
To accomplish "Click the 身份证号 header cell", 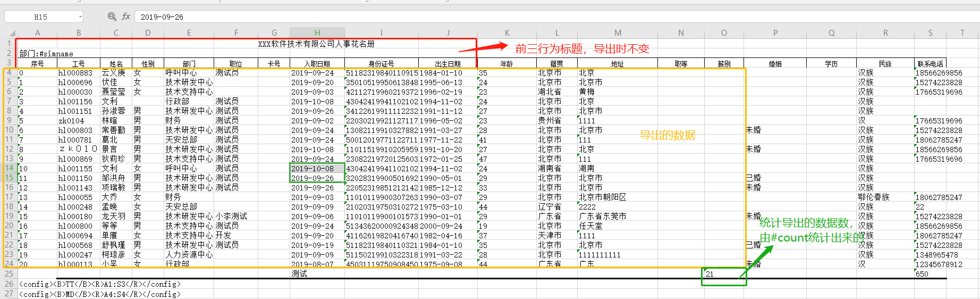I will [x=381, y=64].
